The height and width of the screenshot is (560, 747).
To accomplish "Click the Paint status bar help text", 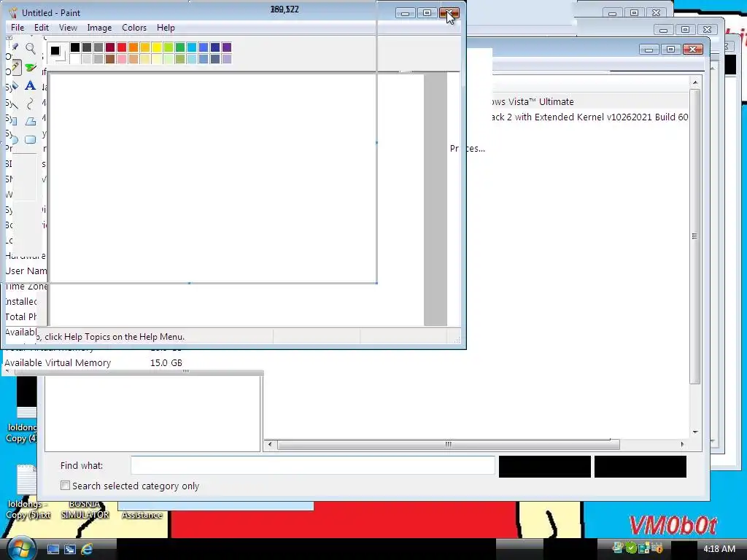I will pos(111,337).
